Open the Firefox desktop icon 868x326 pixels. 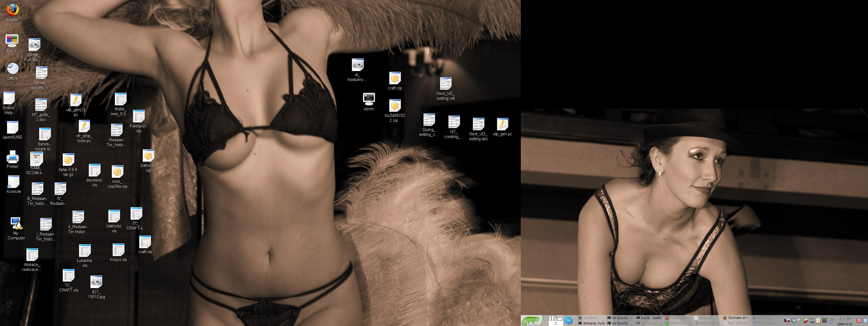coord(12,10)
